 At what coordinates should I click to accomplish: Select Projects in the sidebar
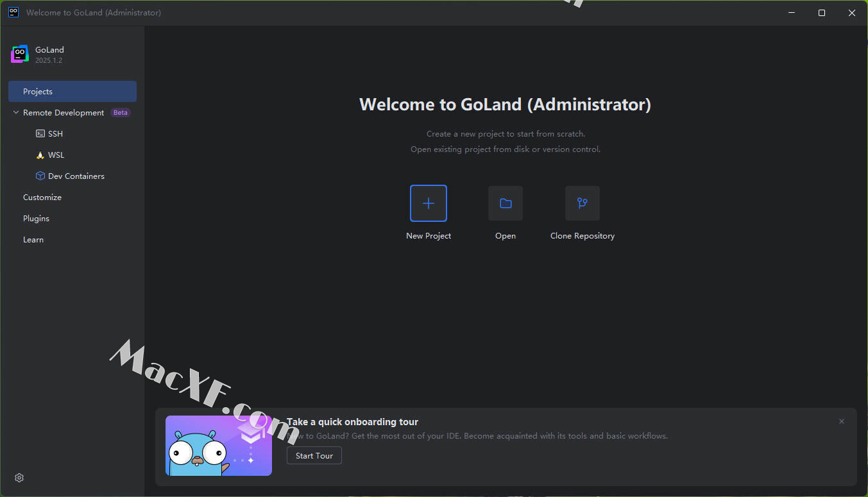(72, 92)
